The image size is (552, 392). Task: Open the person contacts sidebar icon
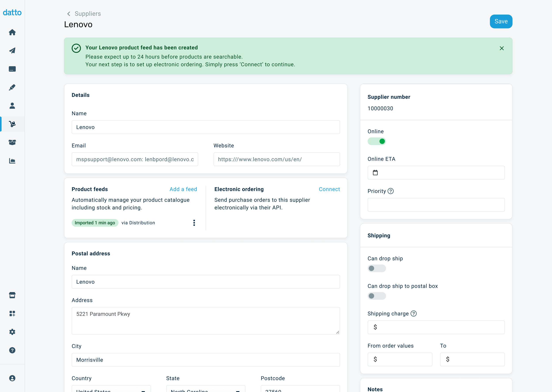pos(12,106)
